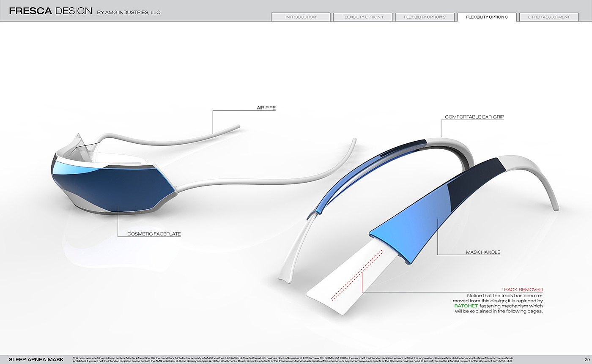Click the active Flexibility Option 3 tab
Image resolution: width=592 pixels, height=364 pixels.
click(487, 17)
